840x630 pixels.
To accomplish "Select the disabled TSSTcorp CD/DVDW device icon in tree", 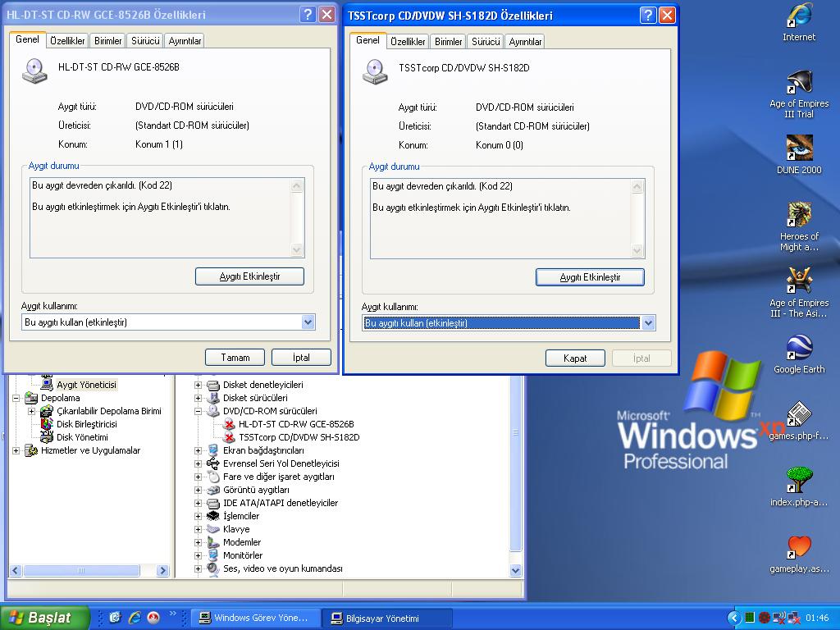I will [x=230, y=437].
